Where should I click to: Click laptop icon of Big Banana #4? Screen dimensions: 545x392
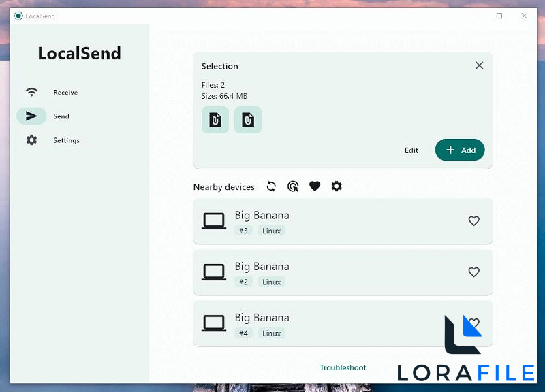tap(214, 323)
